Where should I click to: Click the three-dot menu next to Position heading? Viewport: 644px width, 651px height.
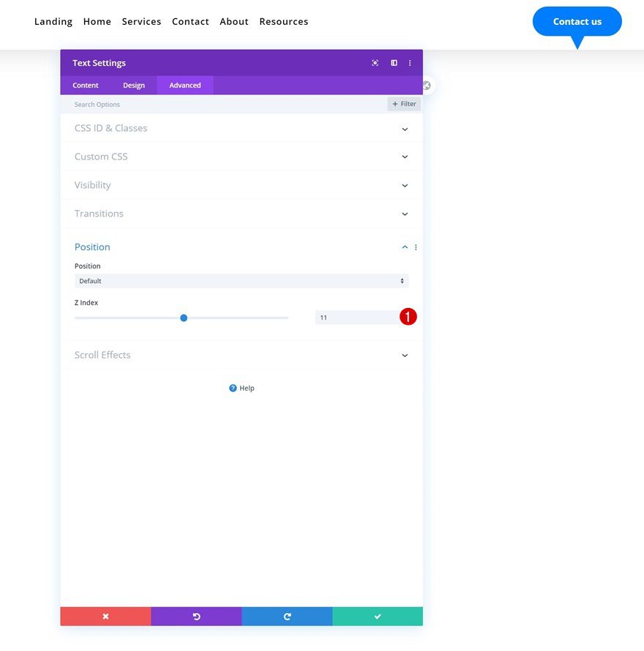(416, 247)
